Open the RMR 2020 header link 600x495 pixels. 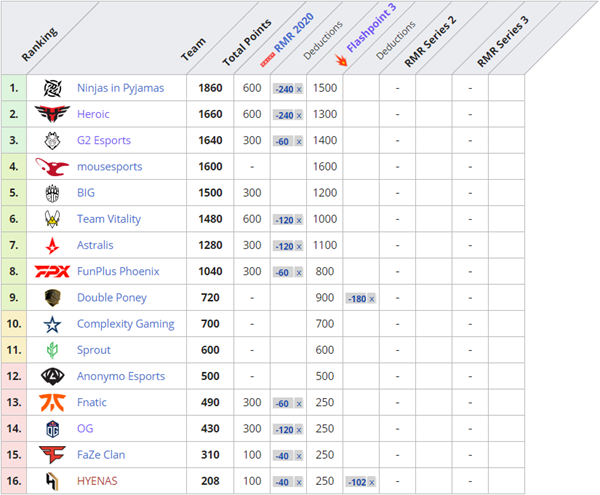[295, 35]
